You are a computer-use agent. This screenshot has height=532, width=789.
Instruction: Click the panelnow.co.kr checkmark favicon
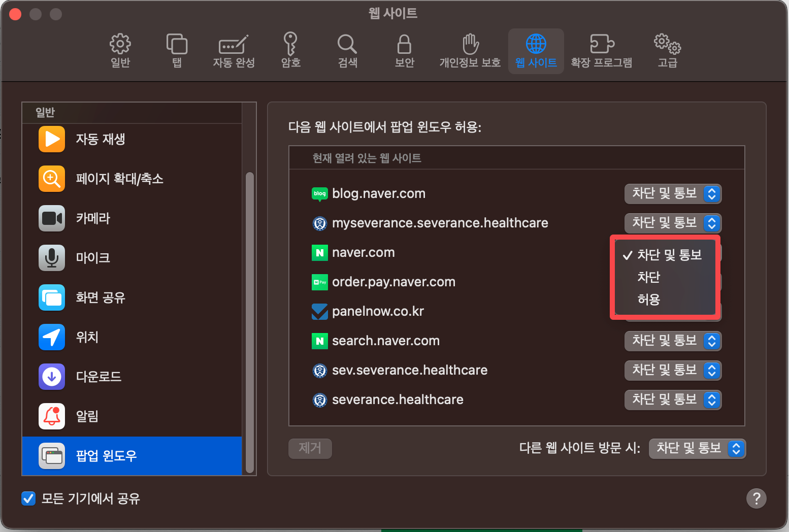coord(320,312)
